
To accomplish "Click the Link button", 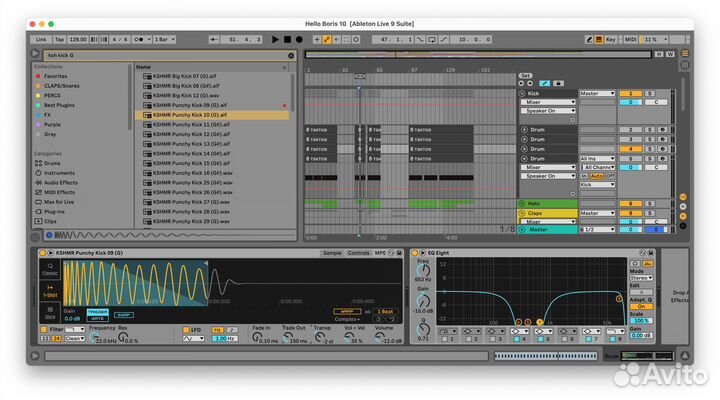I will coord(41,39).
